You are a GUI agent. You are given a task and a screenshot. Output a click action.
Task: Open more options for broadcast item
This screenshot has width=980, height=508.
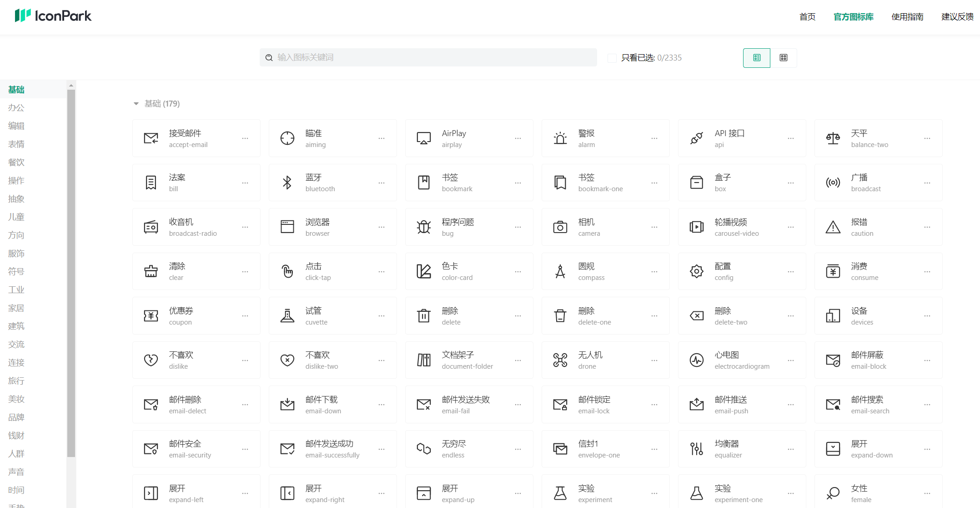pyautogui.click(x=927, y=183)
